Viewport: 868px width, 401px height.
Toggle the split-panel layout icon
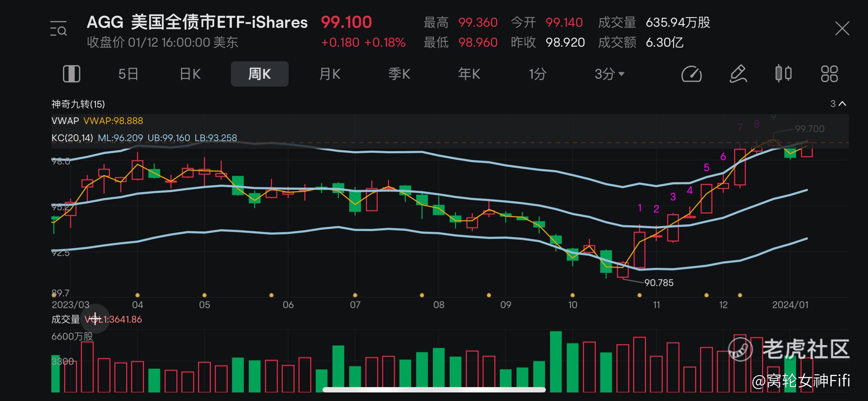tap(72, 74)
